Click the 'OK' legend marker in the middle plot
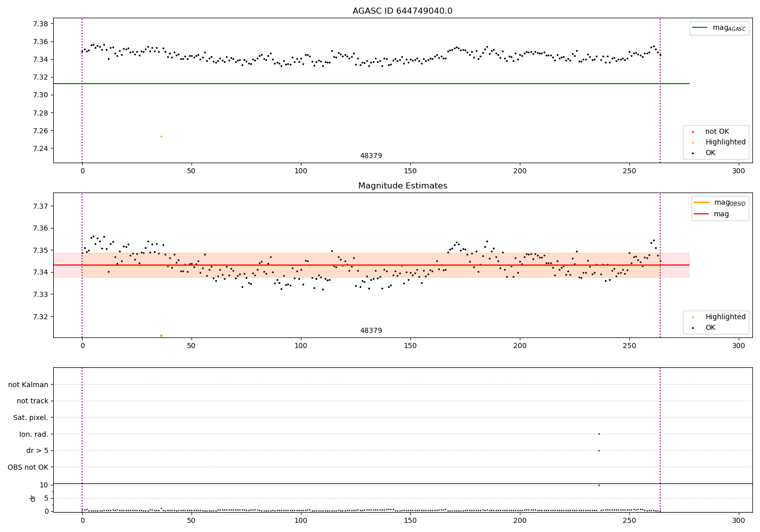The image size is (760, 532). [693, 328]
